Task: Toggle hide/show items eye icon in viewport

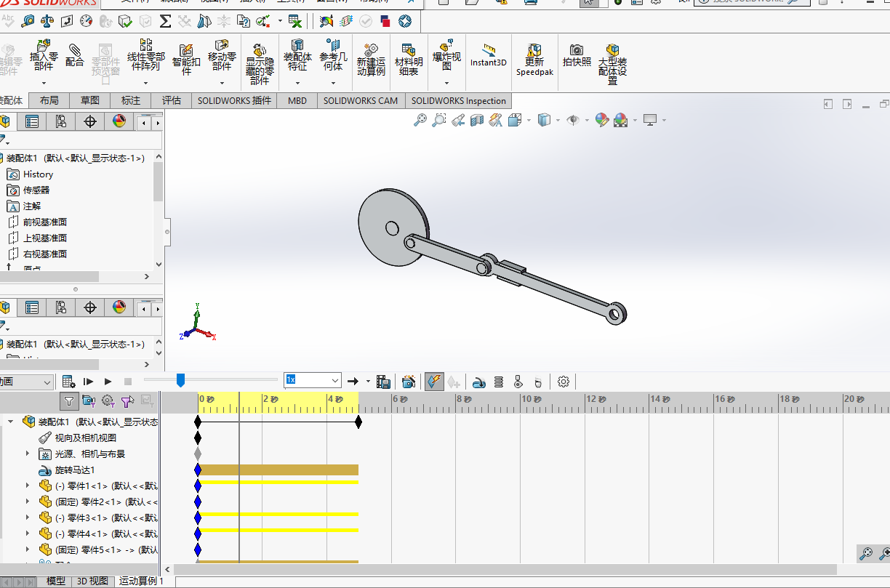Action: point(573,120)
